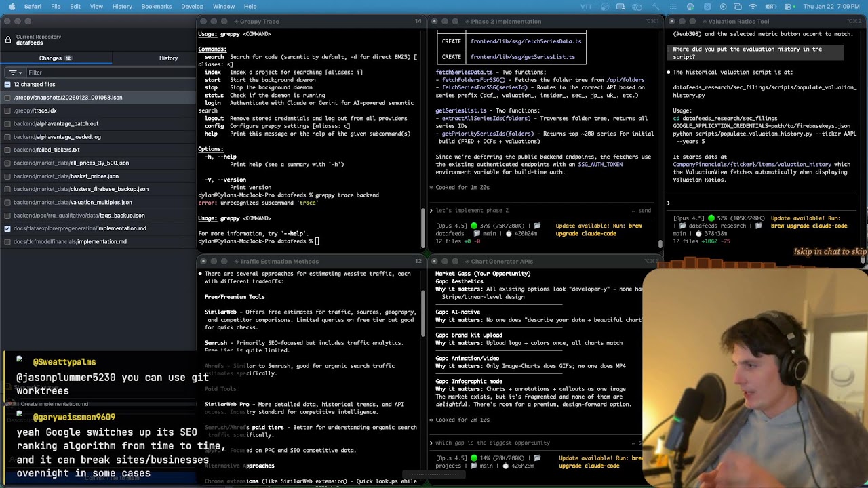868x488 pixels.
Task: Open the Window menu
Action: 224,7
